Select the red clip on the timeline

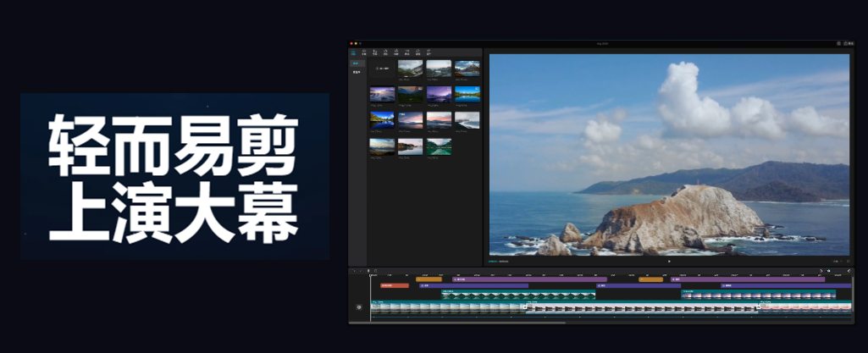point(394,285)
